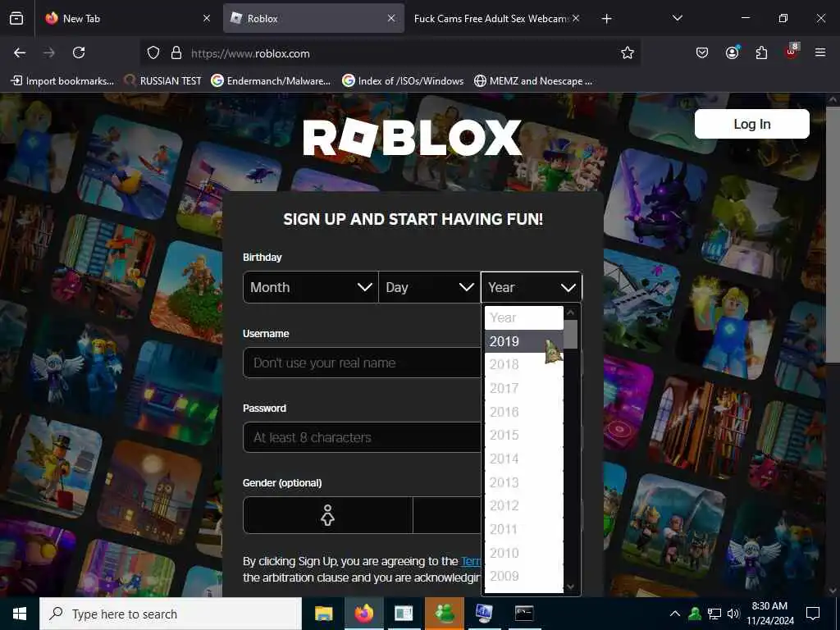Open the command prompt taskbar icon
The image size is (840, 630).
coord(524,614)
